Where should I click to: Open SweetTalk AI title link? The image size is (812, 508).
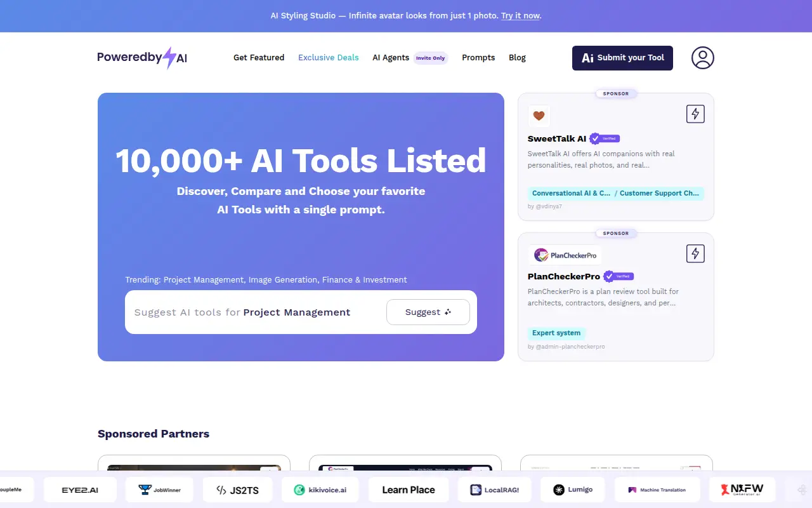pyautogui.click(x=557, y=138)
